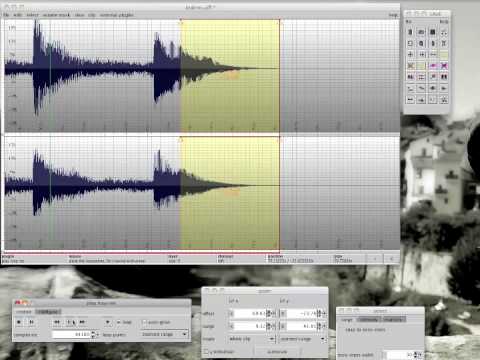
Task: Click small button left of range x field
Action: [x=232, y=326]
